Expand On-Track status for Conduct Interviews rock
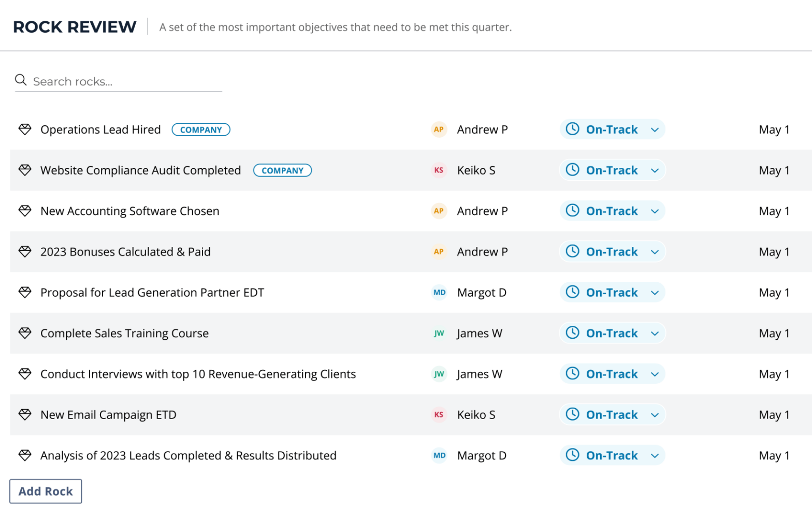Image resolution: width=812 pixels, height=520 pixels. (655, 374)
